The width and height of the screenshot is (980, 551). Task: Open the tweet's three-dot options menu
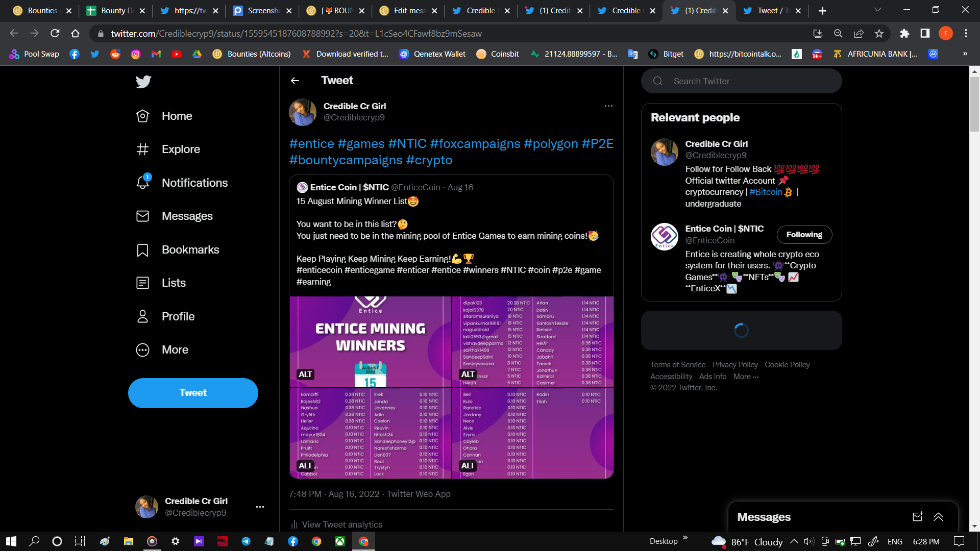pyautogui.click(x=608, y=106)
